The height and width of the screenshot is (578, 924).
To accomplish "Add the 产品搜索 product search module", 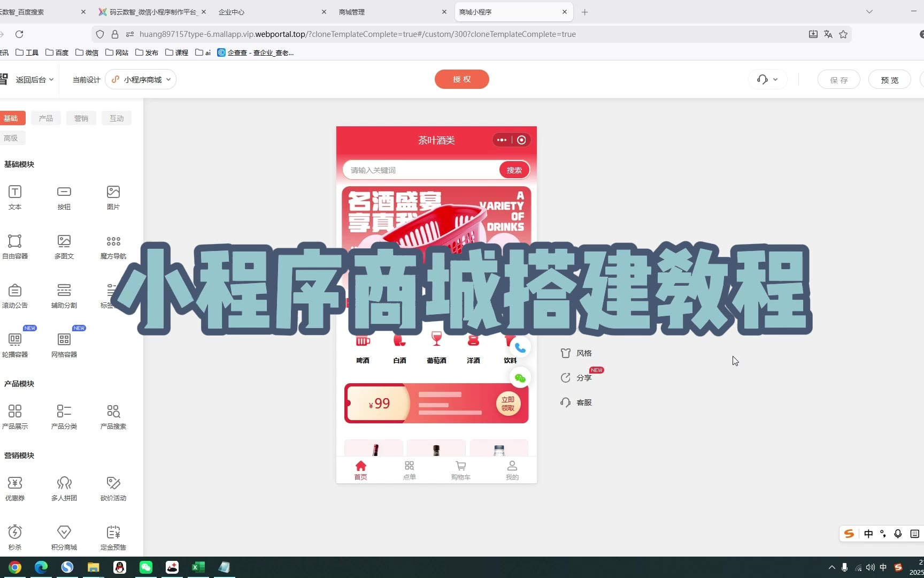I will pos(113,417).
